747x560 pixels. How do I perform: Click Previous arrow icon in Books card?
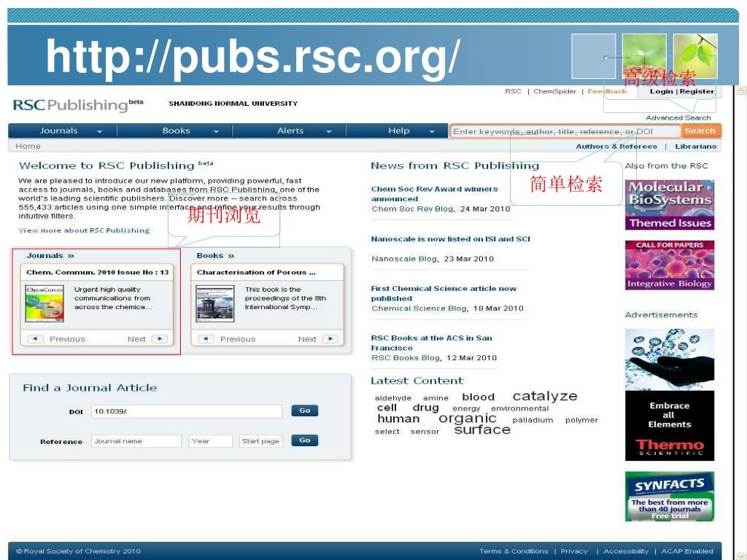coord(206,338)
